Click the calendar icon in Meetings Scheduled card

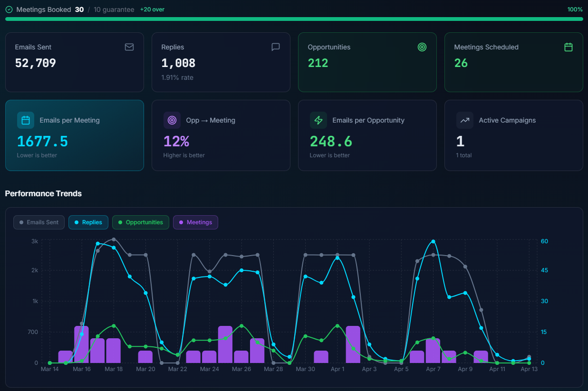pyautogui.click(x=569, y=47)
